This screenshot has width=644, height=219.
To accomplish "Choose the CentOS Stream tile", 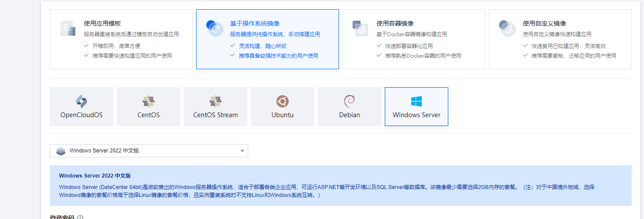I will coord(216,107).
